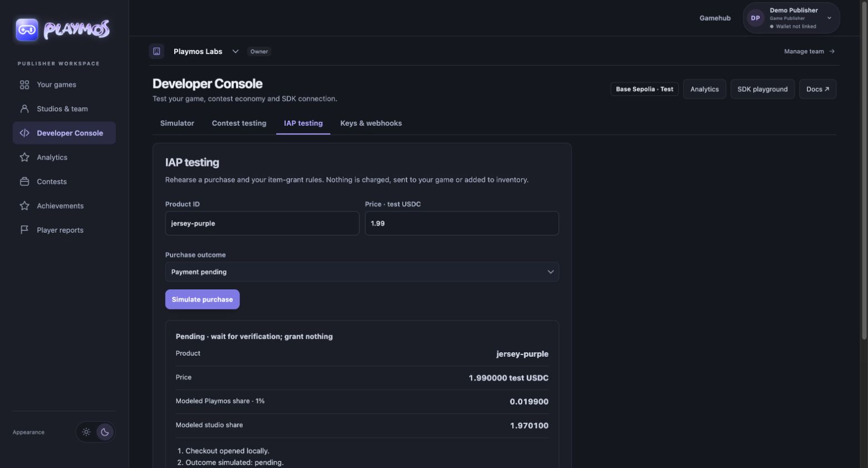868x468 pixels.
Task: Expand the Playmos Labs workspace chevron
Action: coord(236,51)
